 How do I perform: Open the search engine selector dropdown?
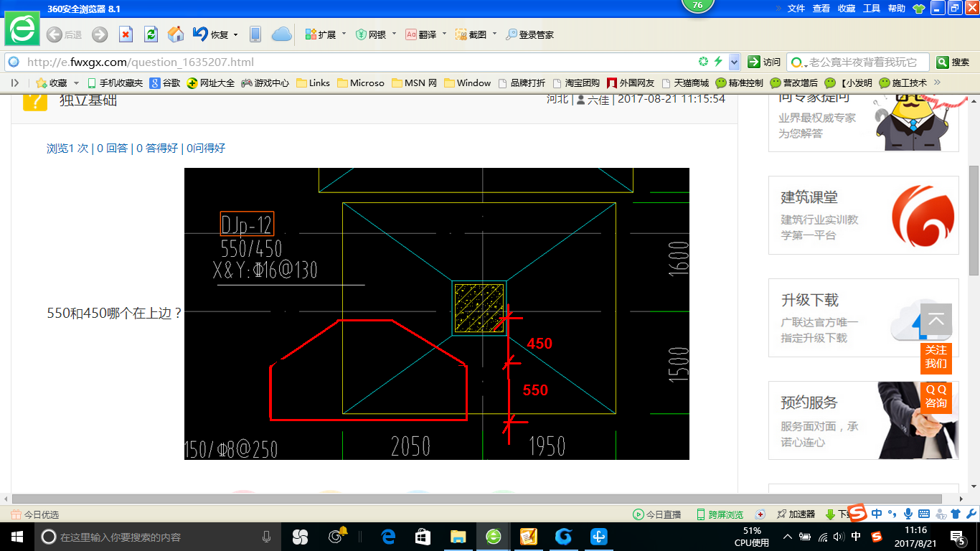798,62
